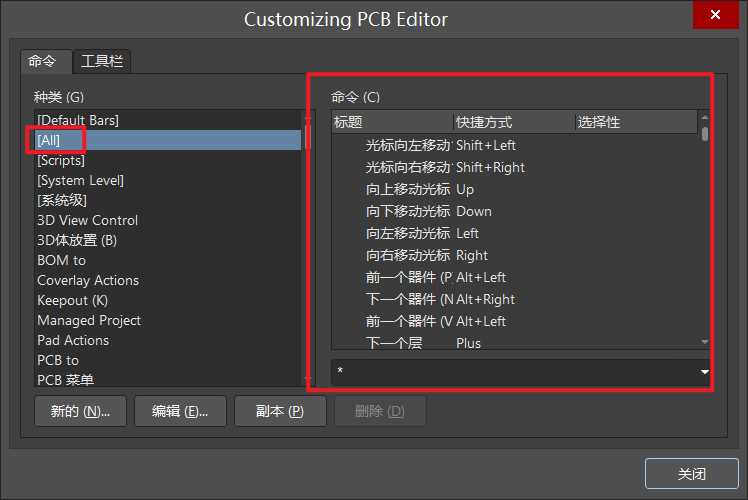
Task: Click the 选择性 column header
Action: point(634,122)
